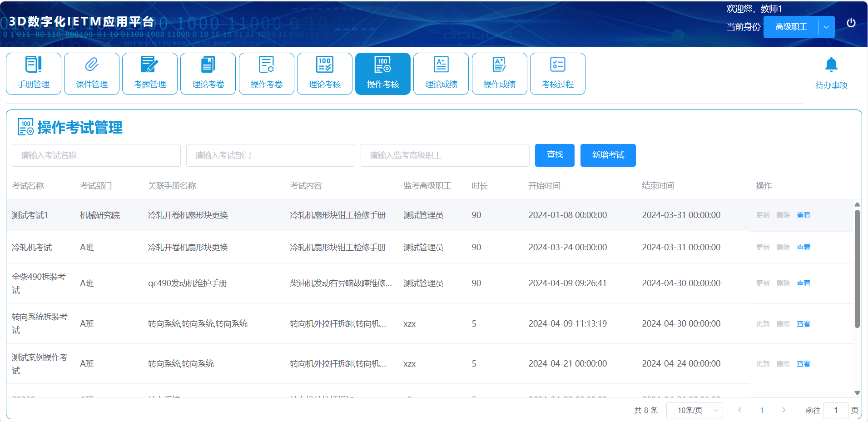The height and width of the screenshot is (422, 868).
Task: Open the 10条/页 page size dropdown
Action: 694,410
